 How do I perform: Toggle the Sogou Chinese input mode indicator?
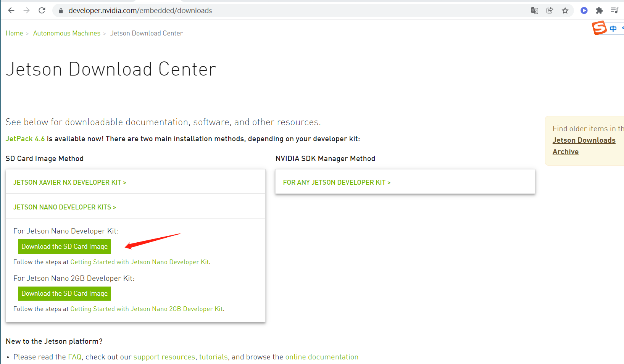pyautogui.click(x=613, y=29)
